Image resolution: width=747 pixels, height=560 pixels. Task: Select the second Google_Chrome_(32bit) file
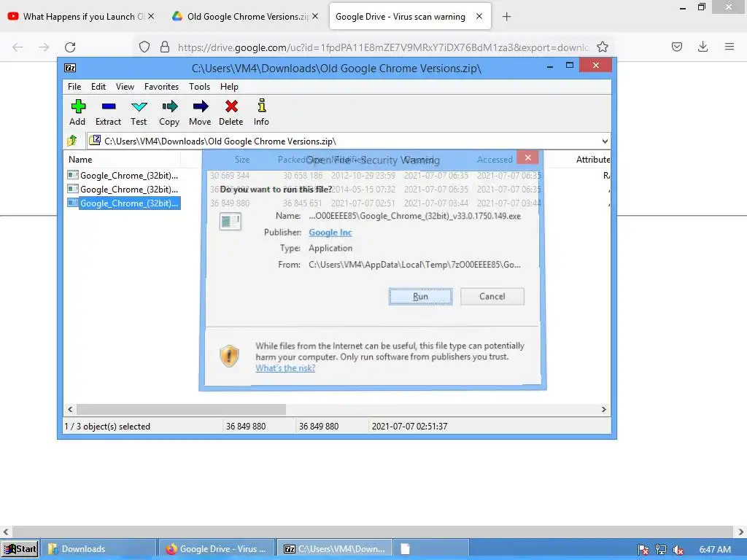click(x=123, y=189)
